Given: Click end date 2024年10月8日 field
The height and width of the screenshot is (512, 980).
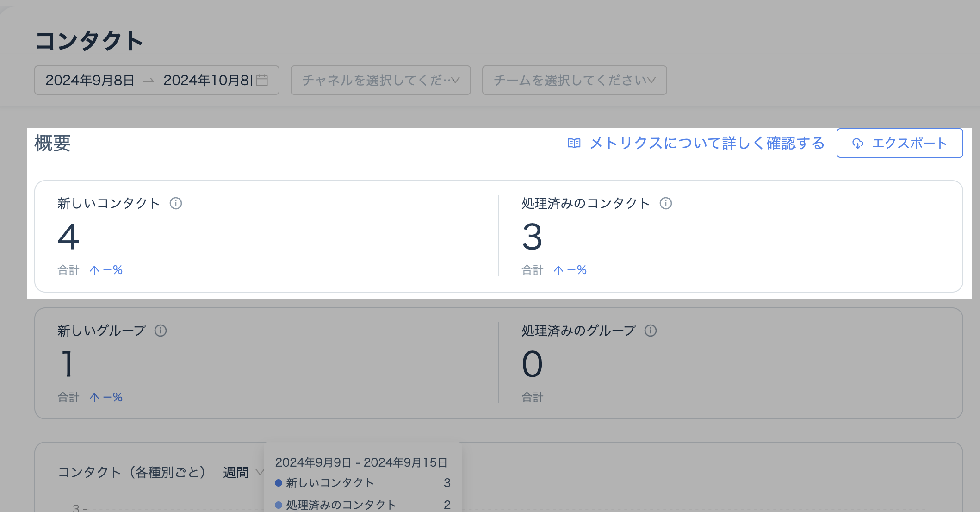Looking at the screenshot, I should [206, 80].
